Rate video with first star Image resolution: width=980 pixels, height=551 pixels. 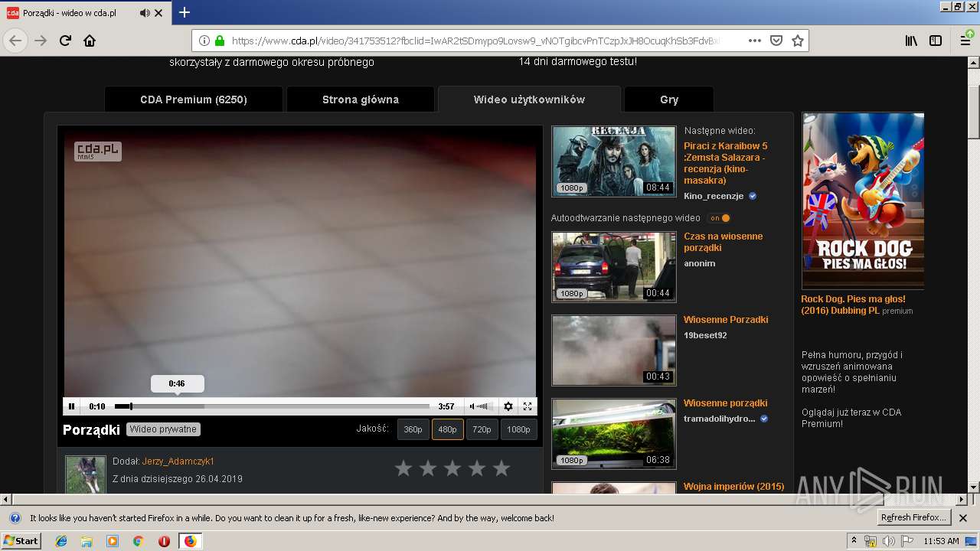tap(403, 468)
